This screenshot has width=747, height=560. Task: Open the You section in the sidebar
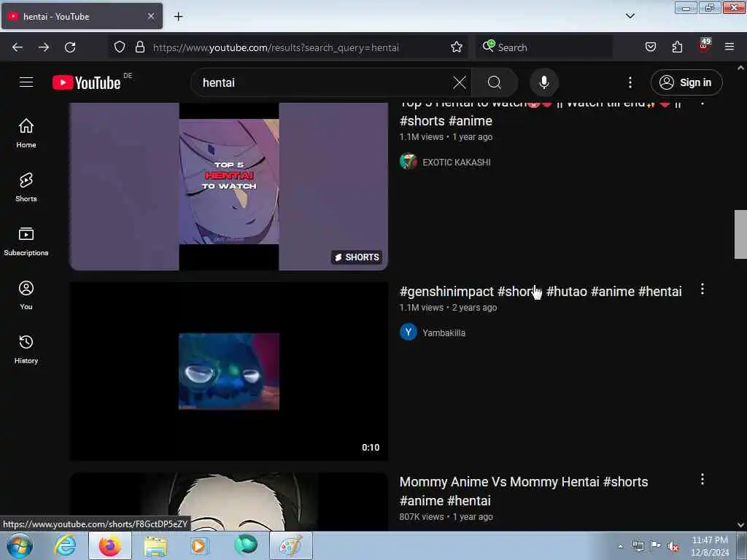[26, 295]
